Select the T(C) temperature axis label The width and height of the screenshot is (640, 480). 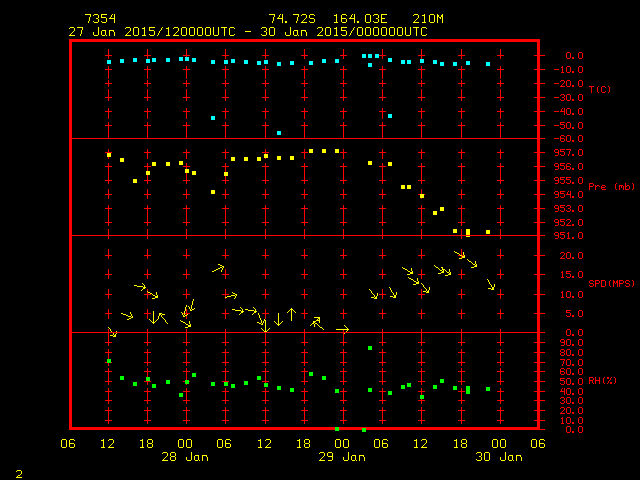point(599,90)
